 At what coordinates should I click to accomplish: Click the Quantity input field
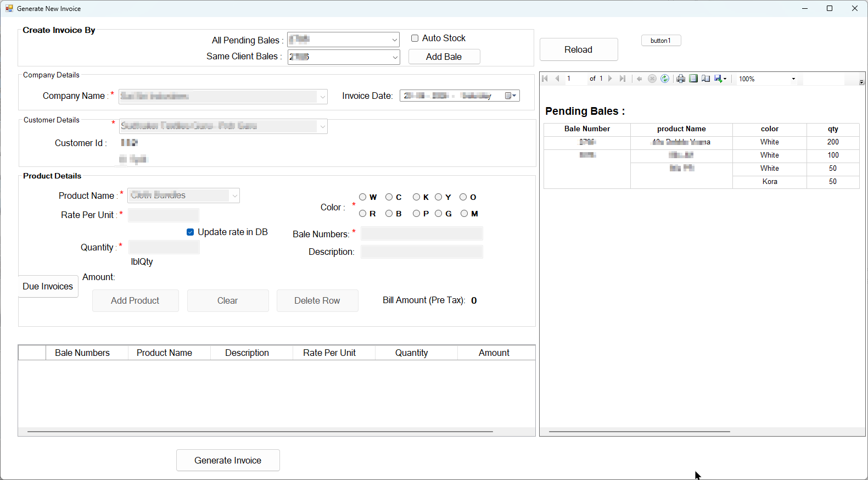164,247
